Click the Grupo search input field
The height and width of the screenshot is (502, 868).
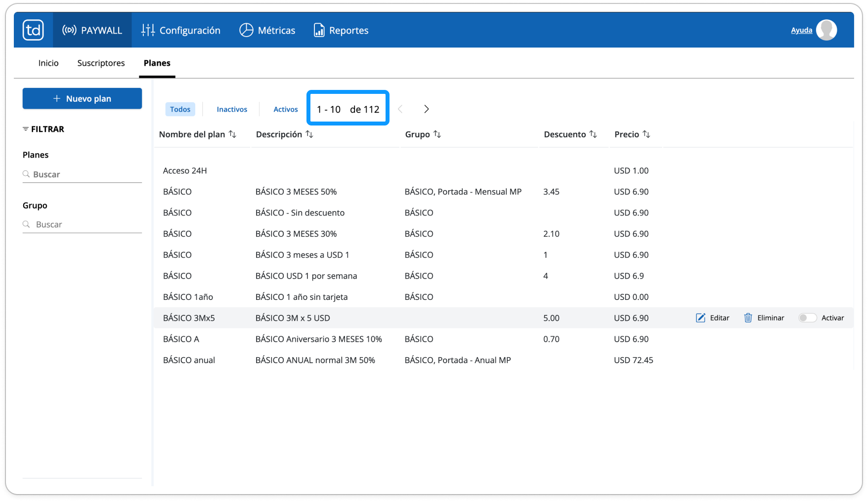tap(82, 224)
